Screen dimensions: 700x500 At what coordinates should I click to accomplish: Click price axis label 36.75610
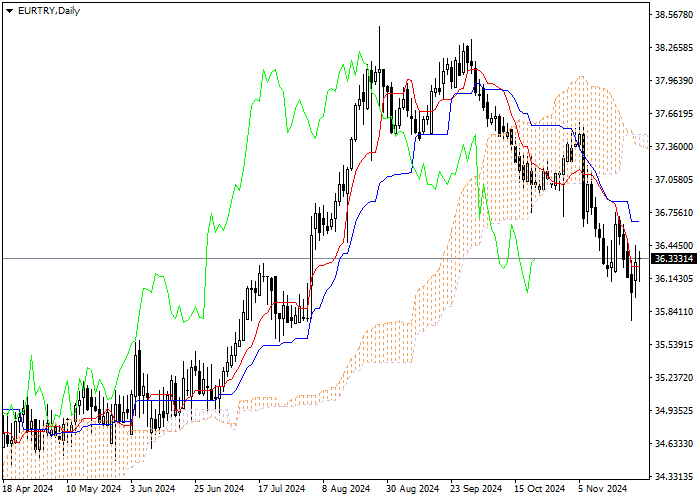tap(674, 212)
